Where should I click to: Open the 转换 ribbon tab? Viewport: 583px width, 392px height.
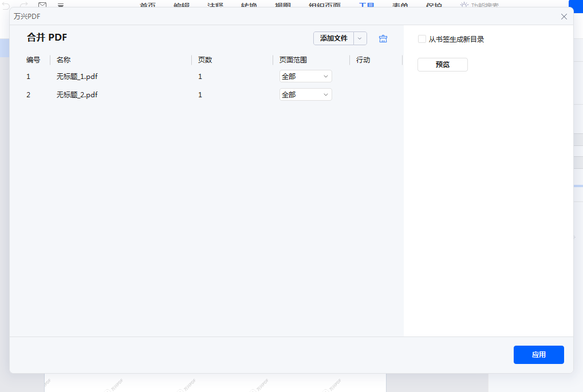[249, 5]
